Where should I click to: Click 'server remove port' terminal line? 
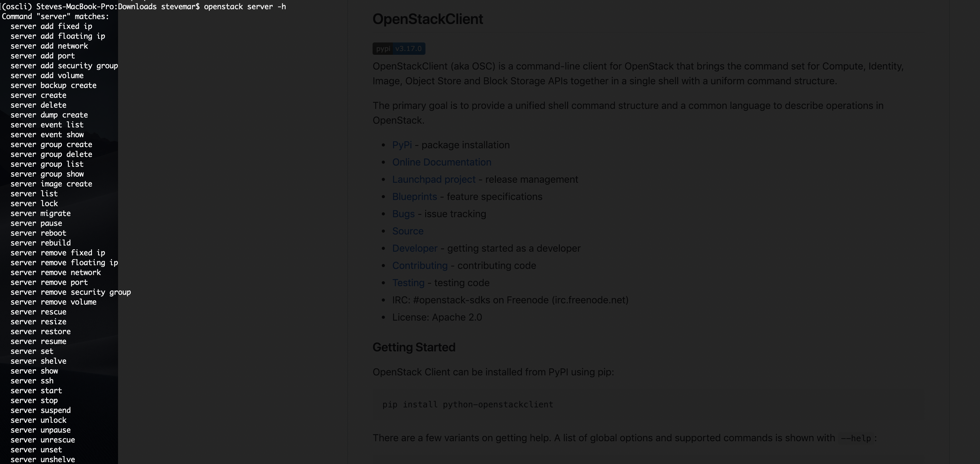(49, 282)
